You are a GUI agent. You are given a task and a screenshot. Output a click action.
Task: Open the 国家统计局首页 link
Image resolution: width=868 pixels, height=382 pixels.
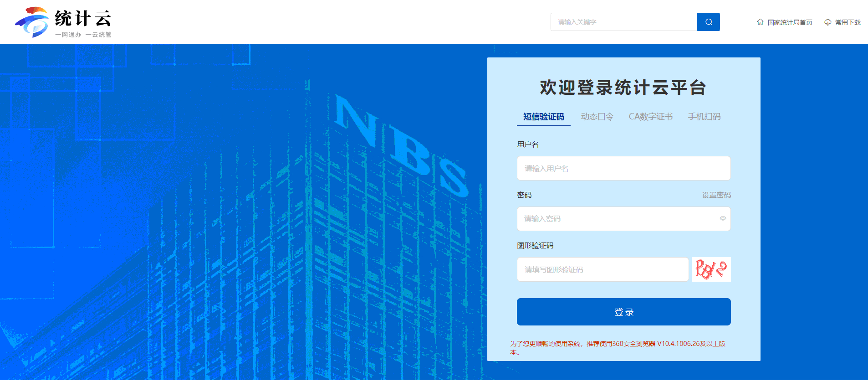point(790,22)
